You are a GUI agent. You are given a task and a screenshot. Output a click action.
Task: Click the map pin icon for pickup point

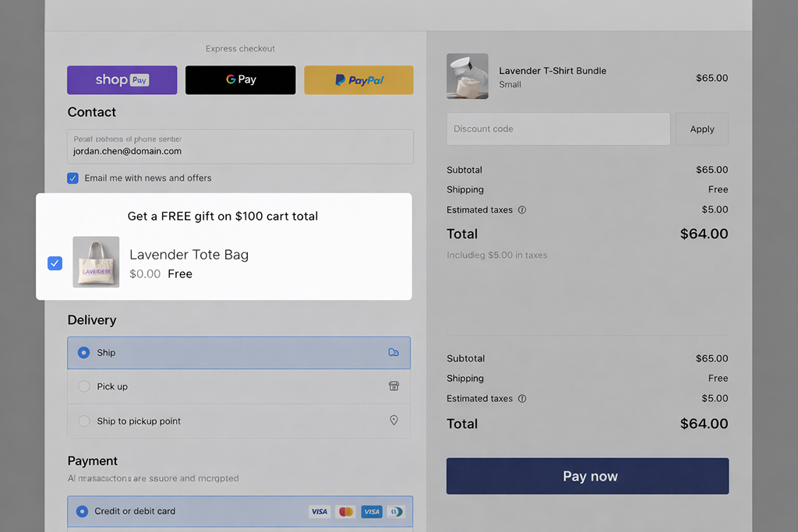(x=394, y=421)
